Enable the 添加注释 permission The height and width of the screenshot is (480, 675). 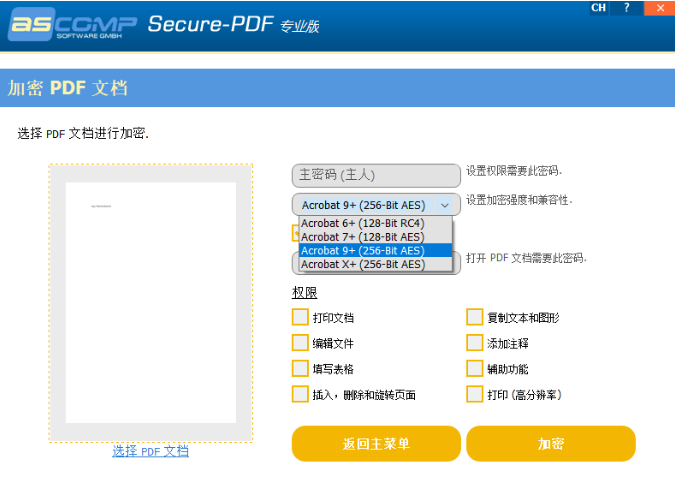[x=475, y=343]
